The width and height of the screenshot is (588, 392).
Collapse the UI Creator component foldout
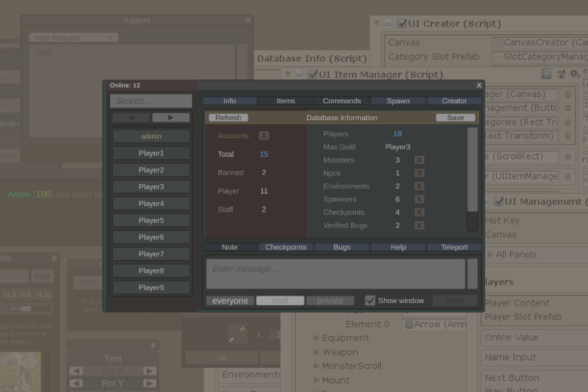(x=376, y=23)
